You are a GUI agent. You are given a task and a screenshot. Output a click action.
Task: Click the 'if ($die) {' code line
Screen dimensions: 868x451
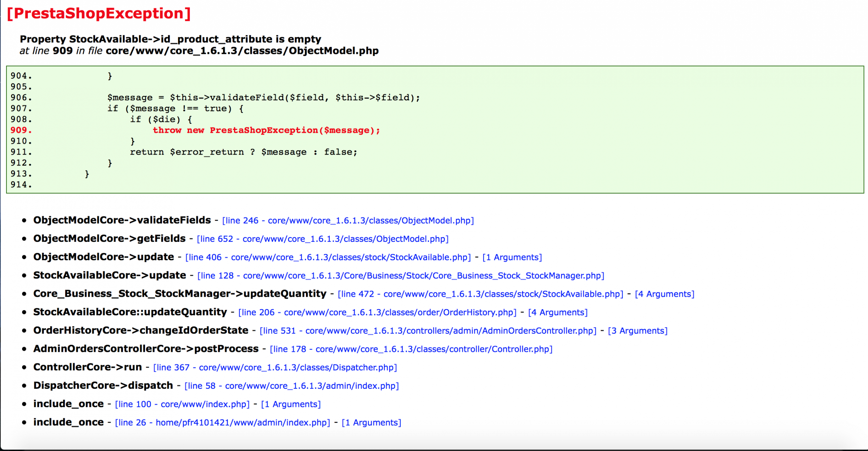pyautogui.click(x=161, y=119)
